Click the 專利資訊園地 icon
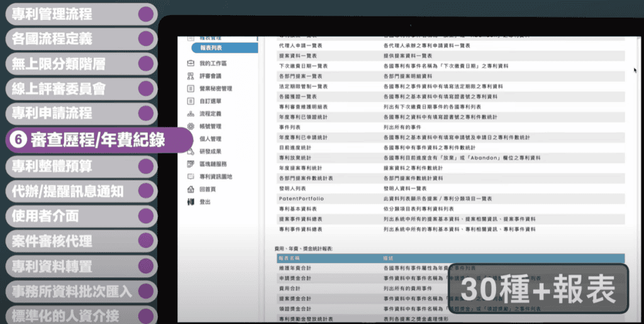Viewport: 644px width, 324px height. [x=191, y=176]
